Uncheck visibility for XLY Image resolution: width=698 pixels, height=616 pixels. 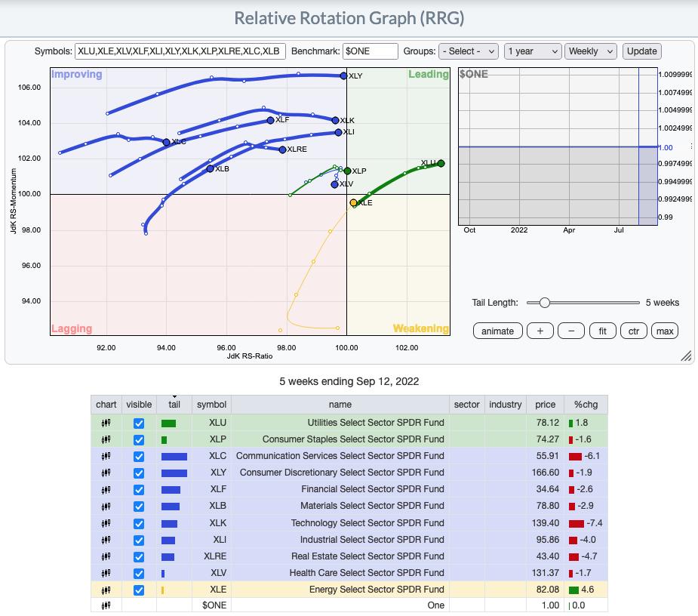[x=139, y=473]
